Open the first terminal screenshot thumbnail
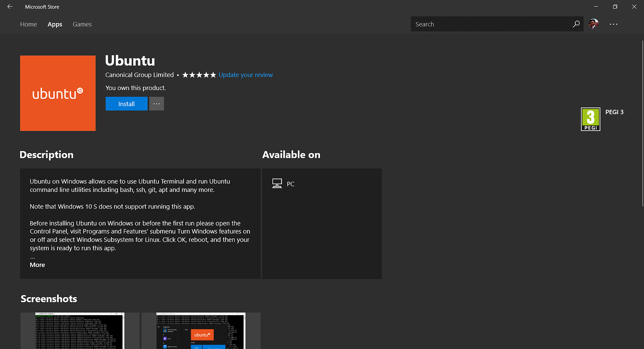 [80, 331]
